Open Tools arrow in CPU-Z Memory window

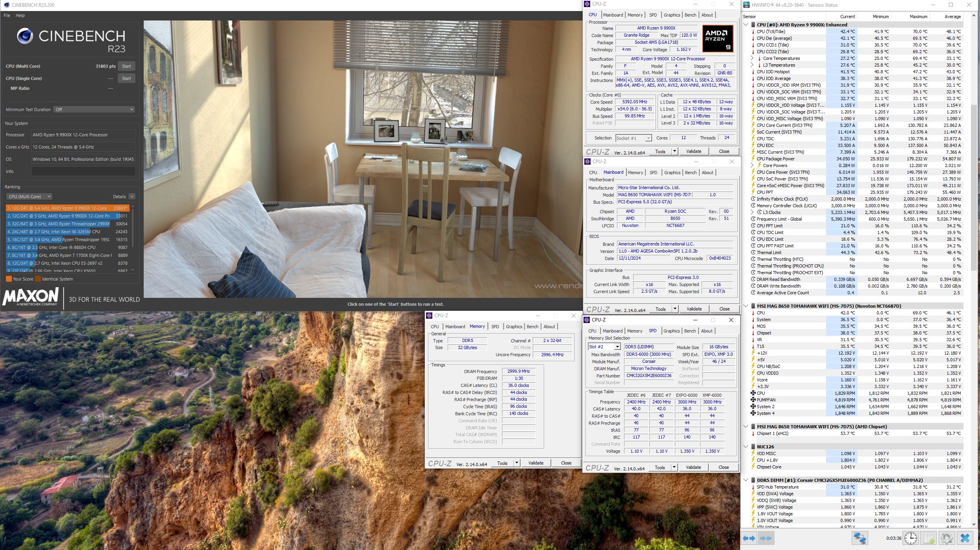(x=517, y=463)
